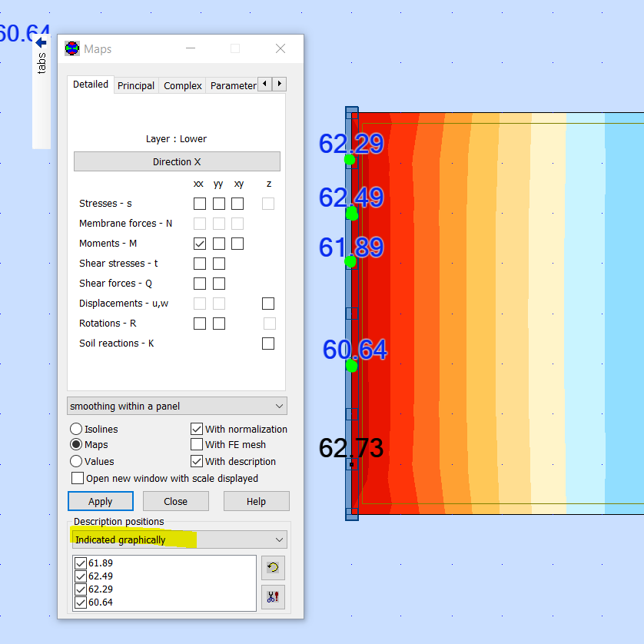
Task: Click the scissors delete descriptions icon
Action: (274, 597)
